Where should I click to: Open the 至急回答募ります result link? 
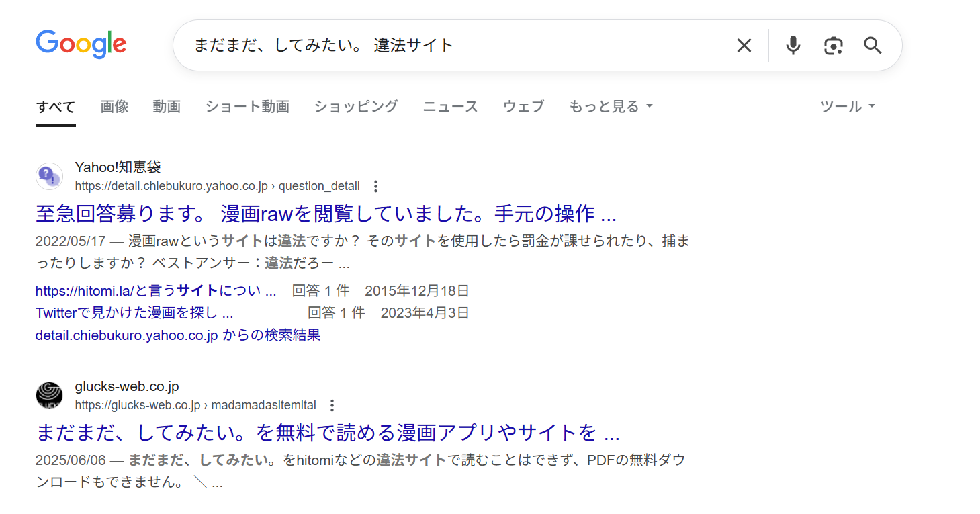tap(326, 213)
